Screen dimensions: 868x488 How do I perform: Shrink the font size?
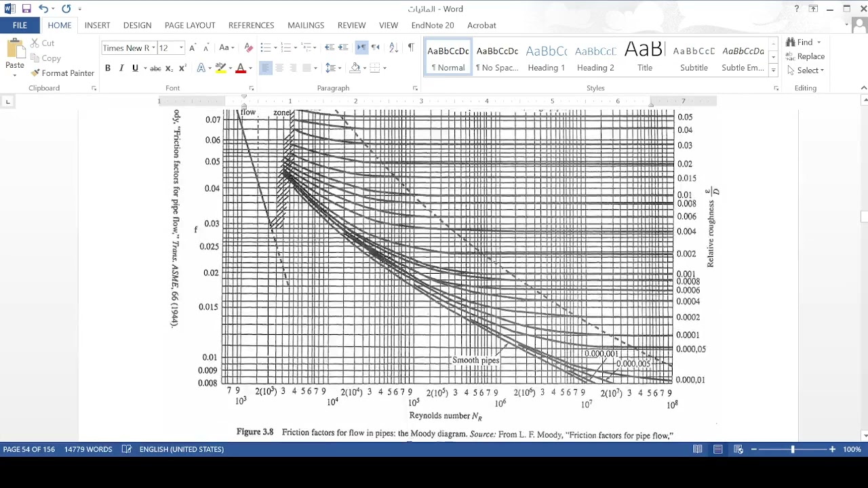[x=205, y=48]
